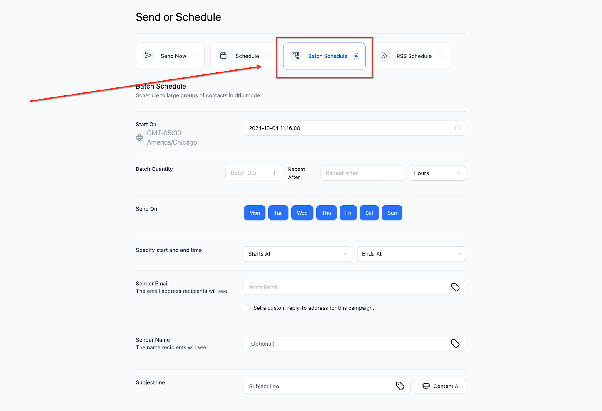Switch to the Schedule option tab
This screenshot has width=602, height=411.
244,56
